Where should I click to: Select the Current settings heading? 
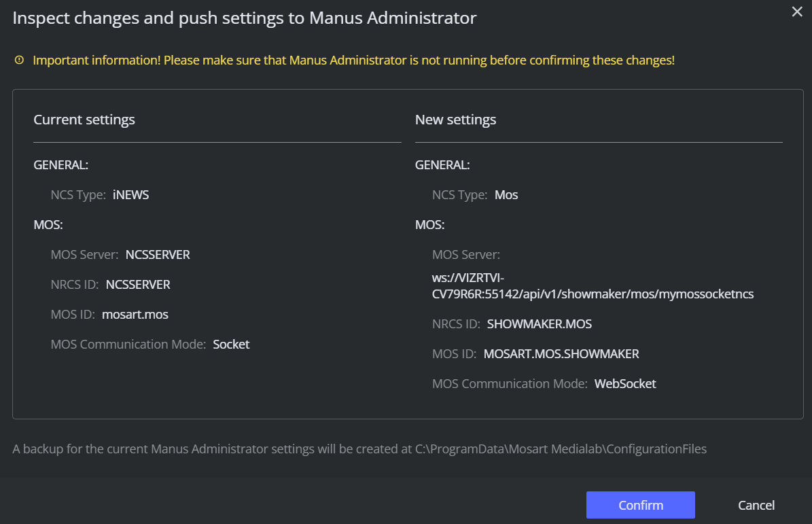[x=84, y=120]
